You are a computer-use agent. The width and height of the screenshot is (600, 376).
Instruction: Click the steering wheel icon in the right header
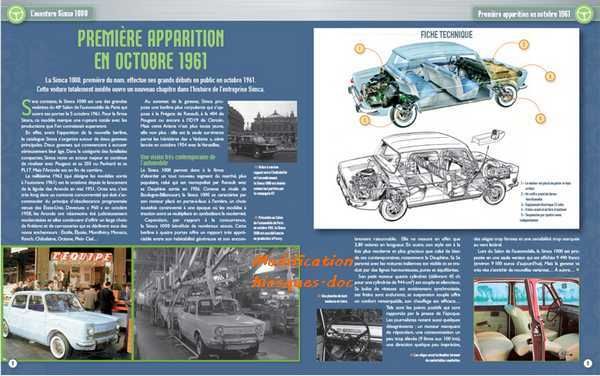tap(585, 14)
